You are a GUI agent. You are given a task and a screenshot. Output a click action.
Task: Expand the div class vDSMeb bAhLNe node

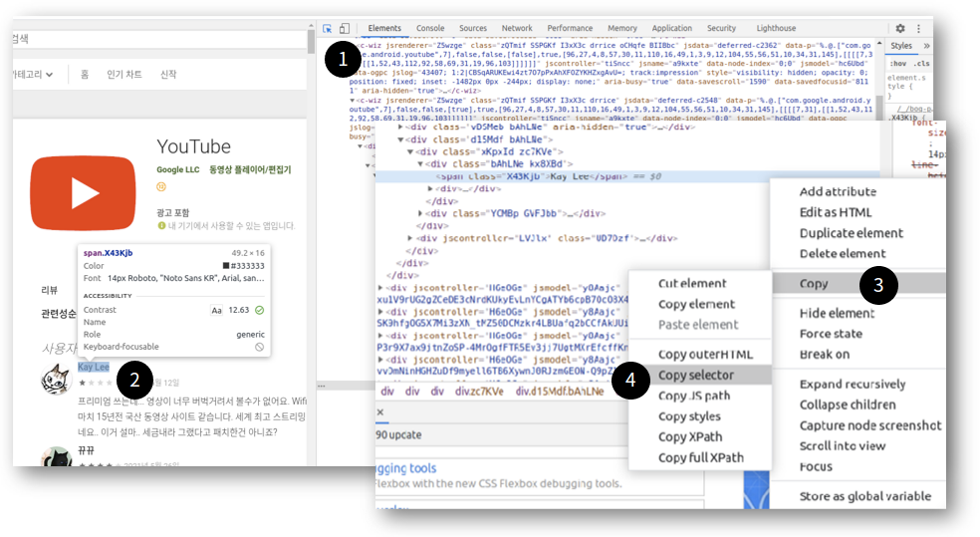pyautogui.click(x=400, y=127)
